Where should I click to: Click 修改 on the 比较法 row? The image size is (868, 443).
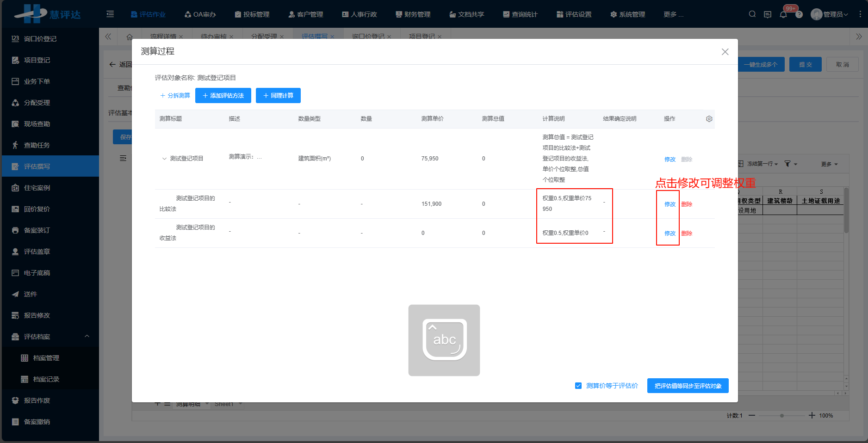tap(669, 204)
